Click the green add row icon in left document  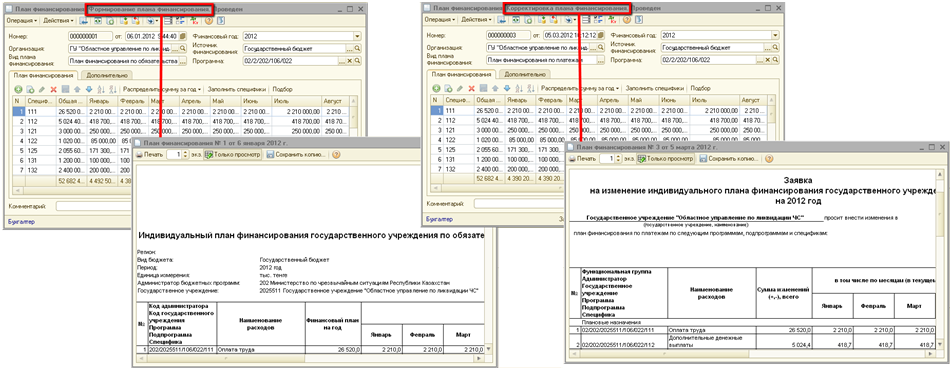(18, 89)
